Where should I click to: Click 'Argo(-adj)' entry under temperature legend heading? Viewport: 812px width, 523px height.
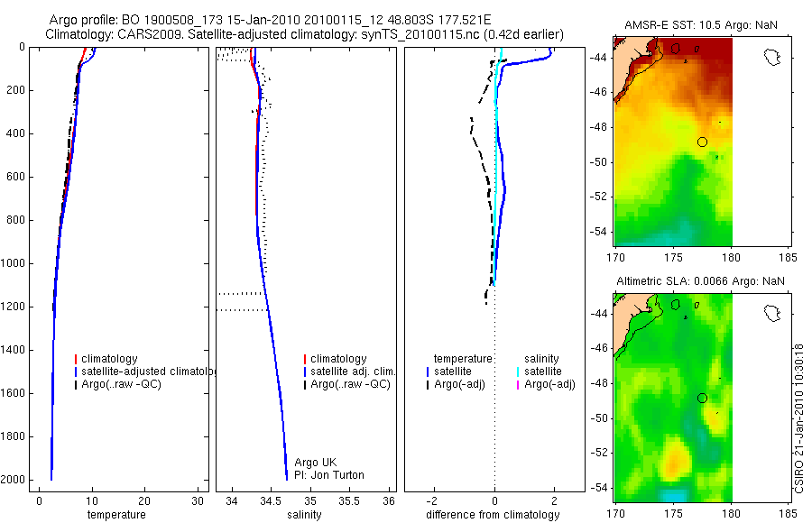tap(459, 384)
